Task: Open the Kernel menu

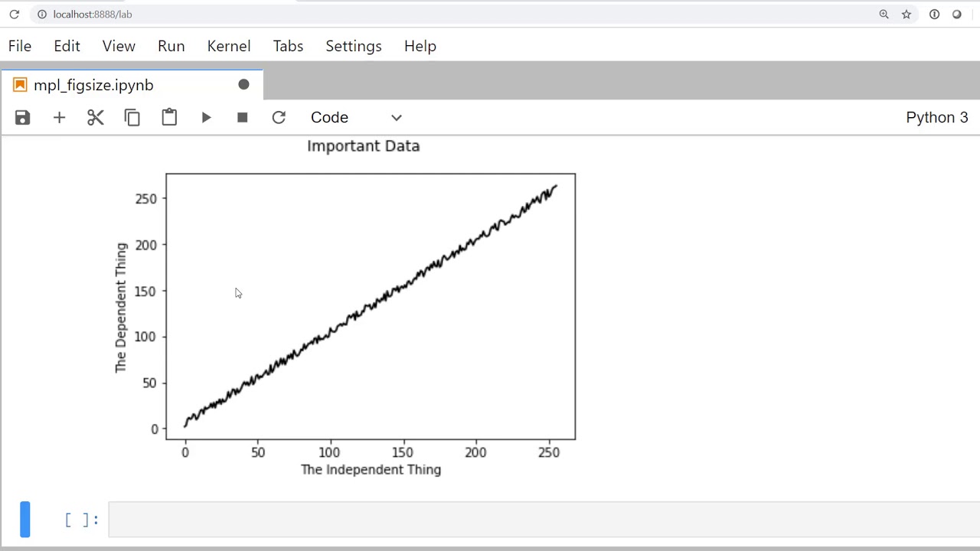Action: tap(229, 46)
